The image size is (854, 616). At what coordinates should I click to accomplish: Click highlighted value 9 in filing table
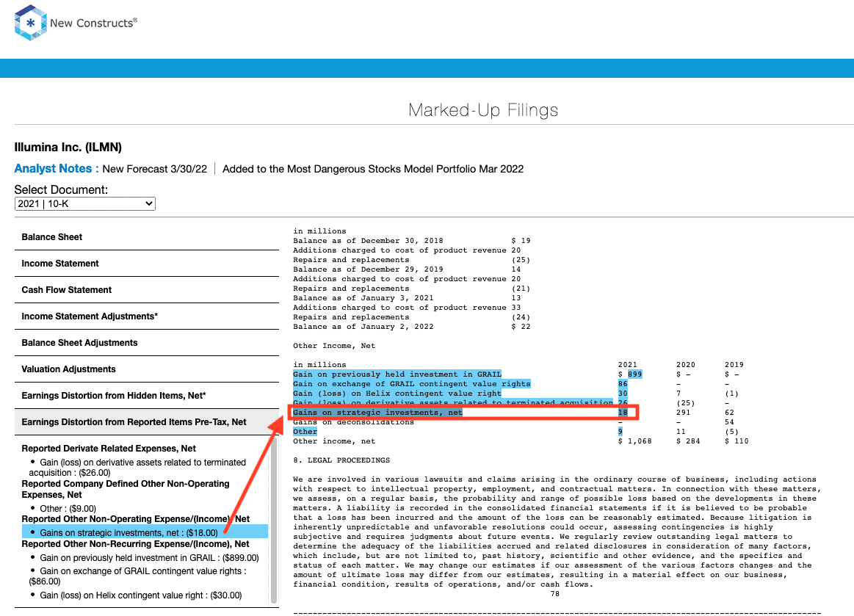(x=620, y=432)
